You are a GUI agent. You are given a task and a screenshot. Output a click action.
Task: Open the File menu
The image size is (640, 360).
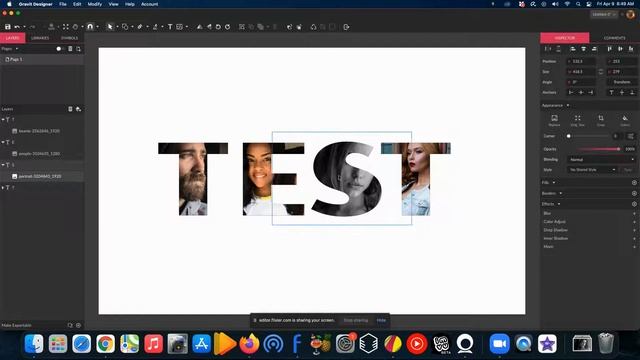(x=62, y=4)
